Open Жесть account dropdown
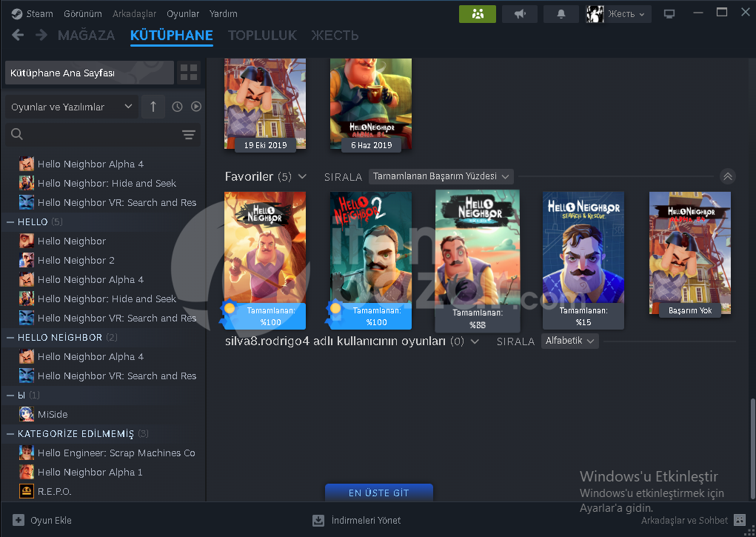Screen dimensions: 756x537 [x=626, y=14]
